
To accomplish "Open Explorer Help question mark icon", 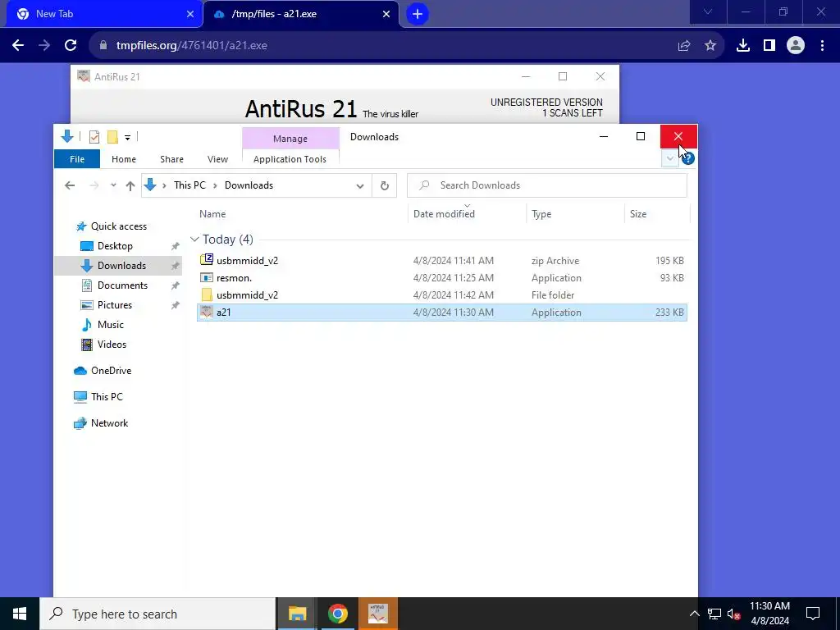I will coord(688,158).
